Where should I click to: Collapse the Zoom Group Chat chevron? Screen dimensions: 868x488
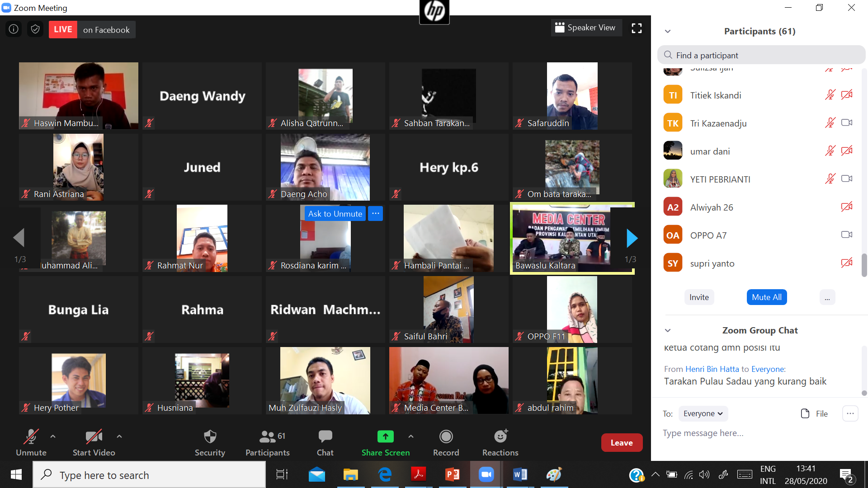click(x=668, y=331)
